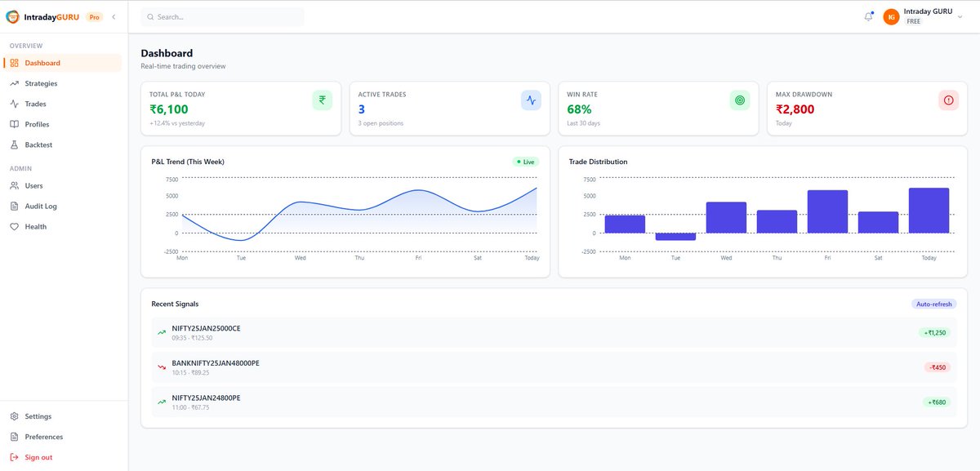Click the orange IG avatar
980x471 pixels.
pos(891,16)
